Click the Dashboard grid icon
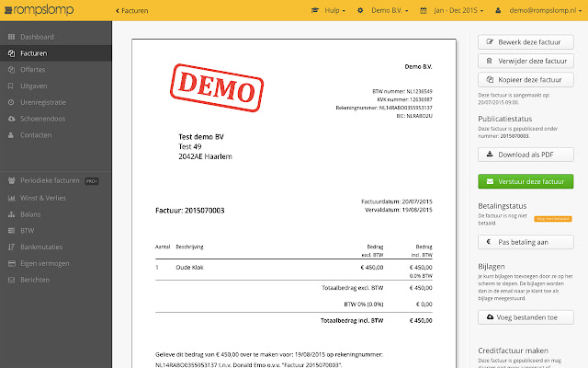588x368 pixels. tap(12, 37)
